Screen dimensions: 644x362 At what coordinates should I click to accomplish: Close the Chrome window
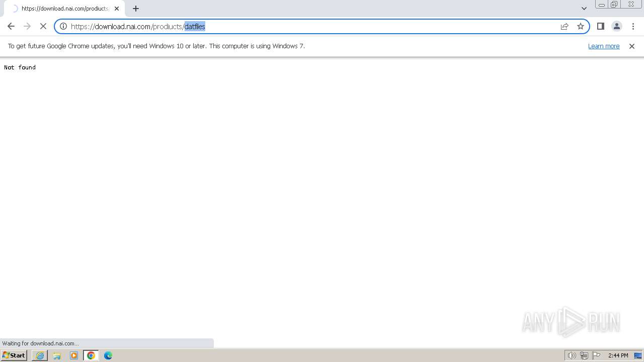tap(631, 5)
